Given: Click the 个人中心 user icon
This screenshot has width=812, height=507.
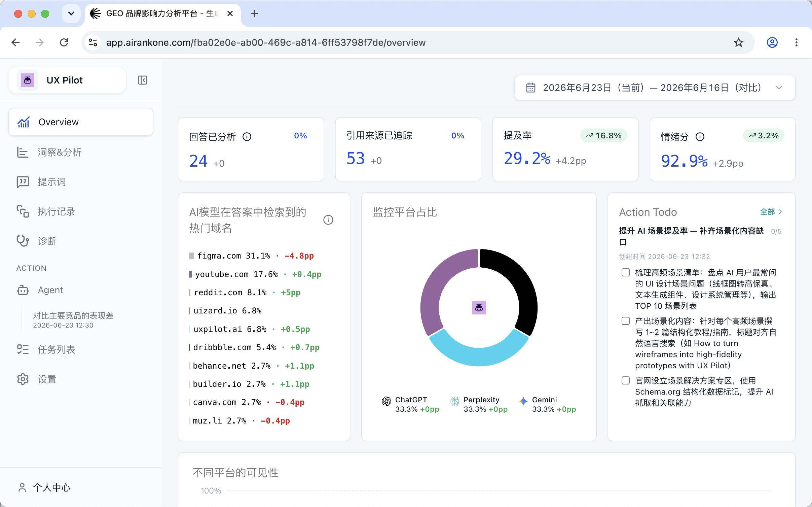Looking at the screenshot, I should pyautogui.click(x=22, y=487).
